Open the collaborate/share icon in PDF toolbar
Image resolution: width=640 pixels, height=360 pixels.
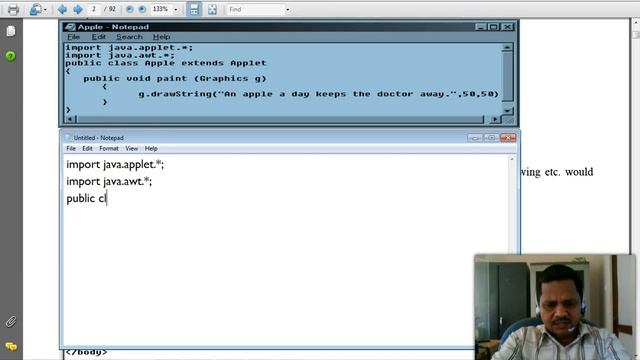click(x=36, y=9)
